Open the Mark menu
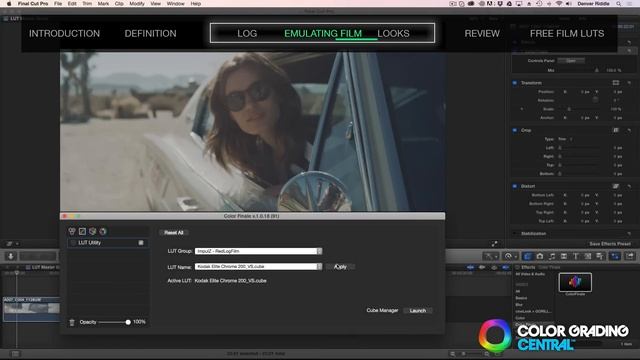The height and width of the screenshot is (360, 640). (x=103, y=4)
